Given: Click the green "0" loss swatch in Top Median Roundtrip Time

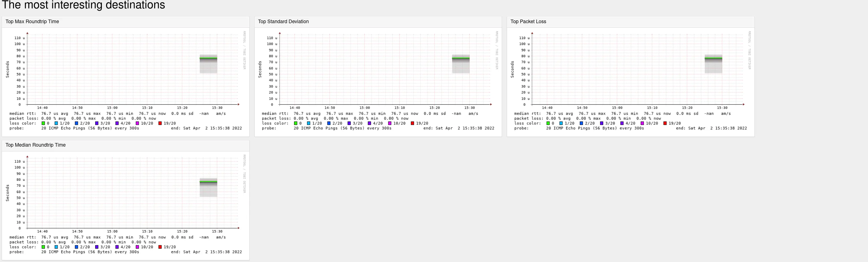Looking at the screenshot, I should click(43, 247).
